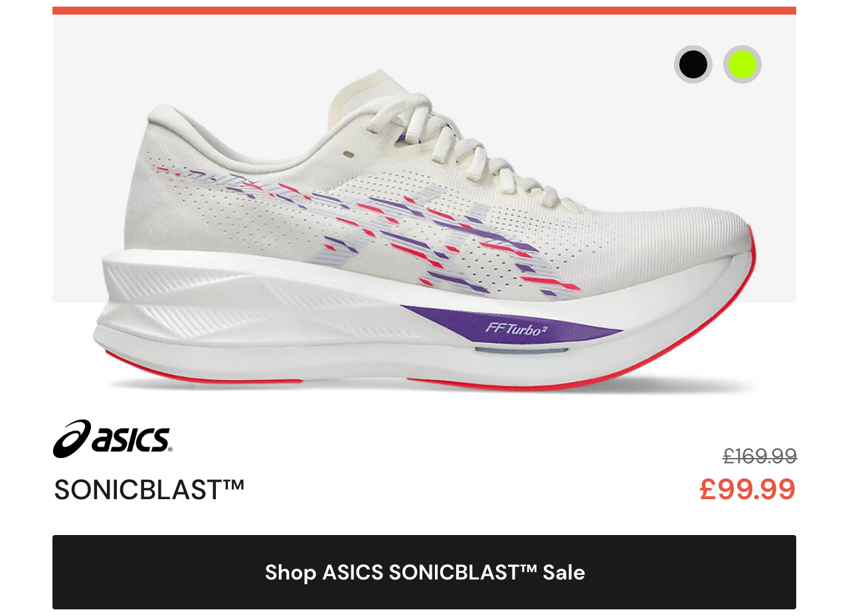The height and width of the screenshot is (616, 850).
Task: Click the ASICS brand logo
Action: (x=112, y=439)
